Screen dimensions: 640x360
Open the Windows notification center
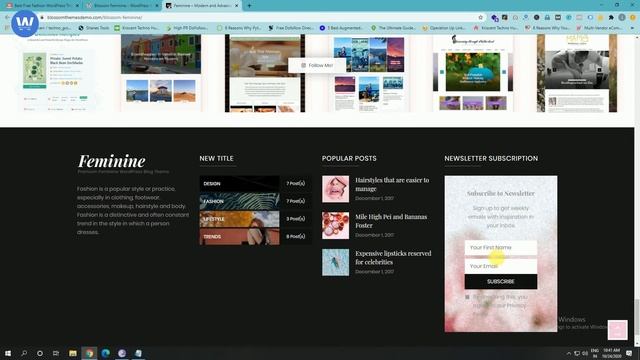tap(629, 353)
